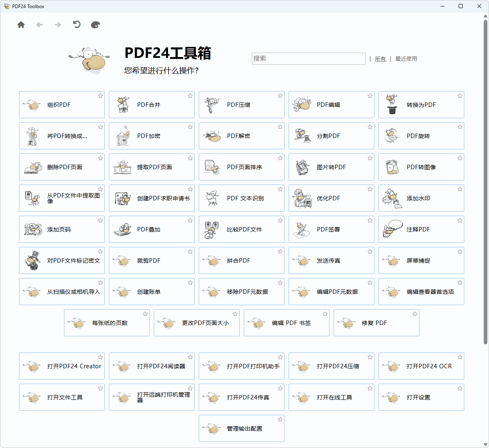Click the reload arrow icon
The height and width of the screenshot is (448, 489).
point(77,25)
